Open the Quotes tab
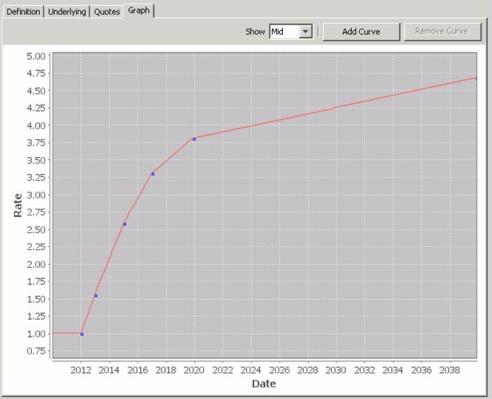Screen dimensions: 492x399 107,12
